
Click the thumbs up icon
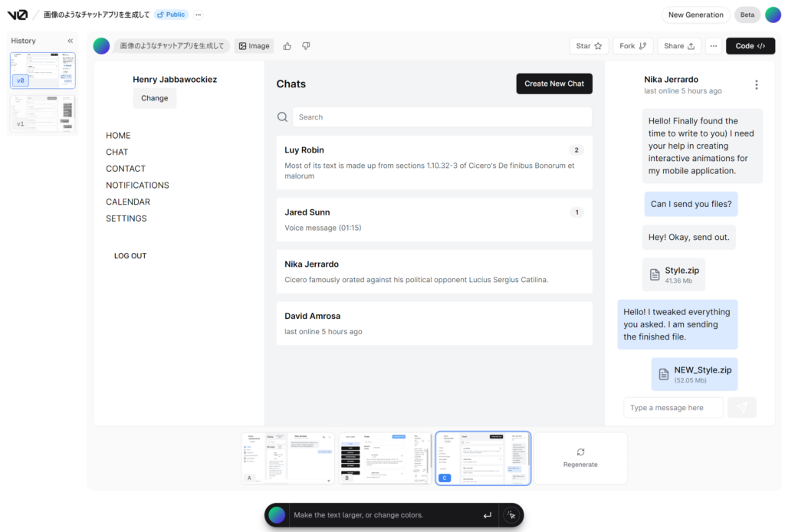point(287,46)
